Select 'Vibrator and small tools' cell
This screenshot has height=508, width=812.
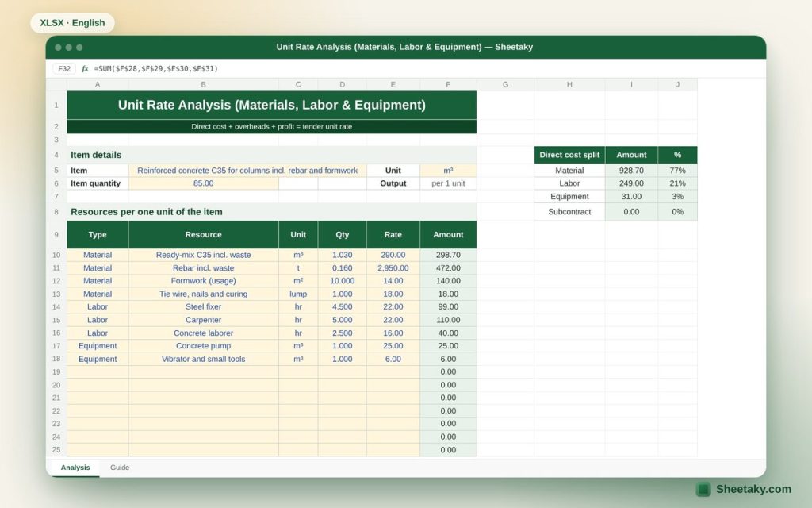coord(203,359)
